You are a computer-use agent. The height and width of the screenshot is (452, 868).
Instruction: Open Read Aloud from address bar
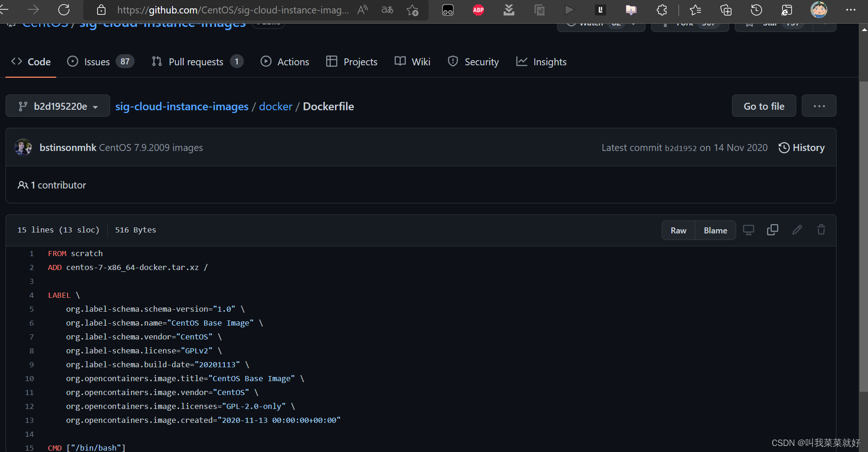[363, 10]
